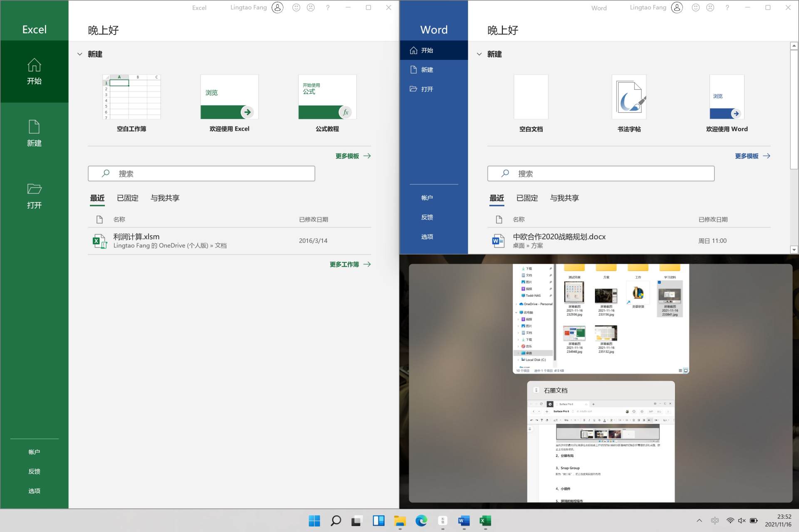
Task: Scroll down the Word recent files list
Action: pos(794,250)
